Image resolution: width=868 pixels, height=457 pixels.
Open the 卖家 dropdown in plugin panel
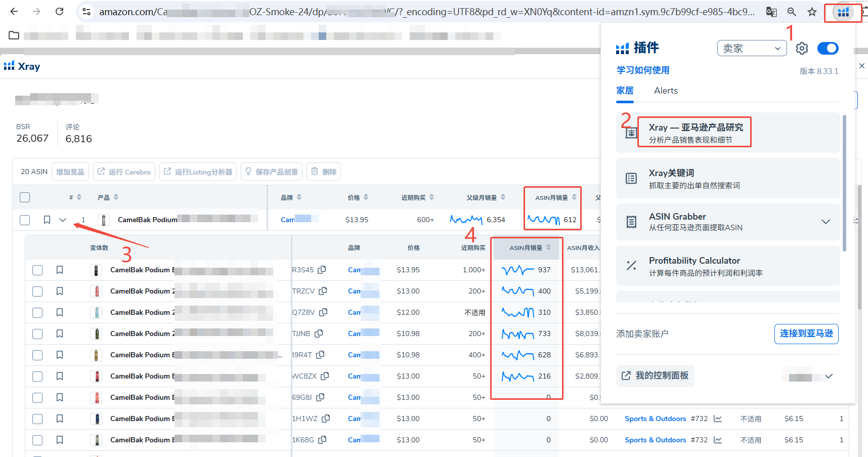[752, 49]
